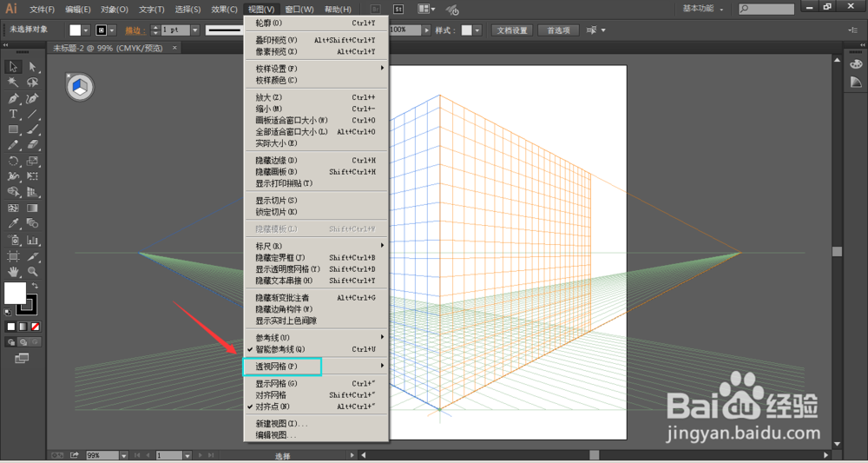
Task: Select the Type tool
Action: coord(13,114)
